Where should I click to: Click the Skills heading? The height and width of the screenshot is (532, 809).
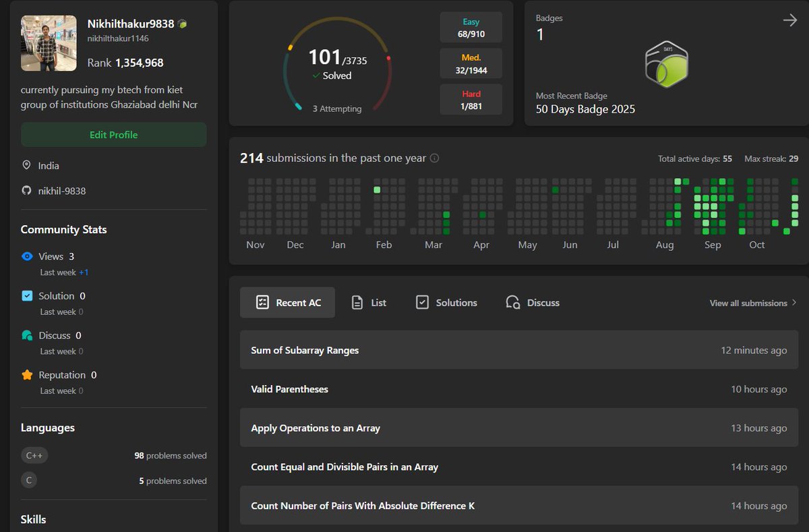[34, 519]
